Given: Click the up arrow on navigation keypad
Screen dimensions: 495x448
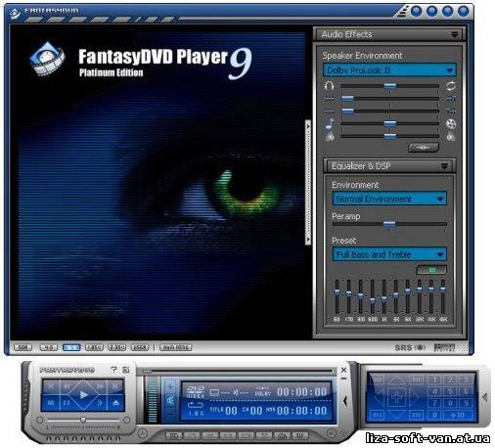Looking at the screenshot, I should [396, 381].
